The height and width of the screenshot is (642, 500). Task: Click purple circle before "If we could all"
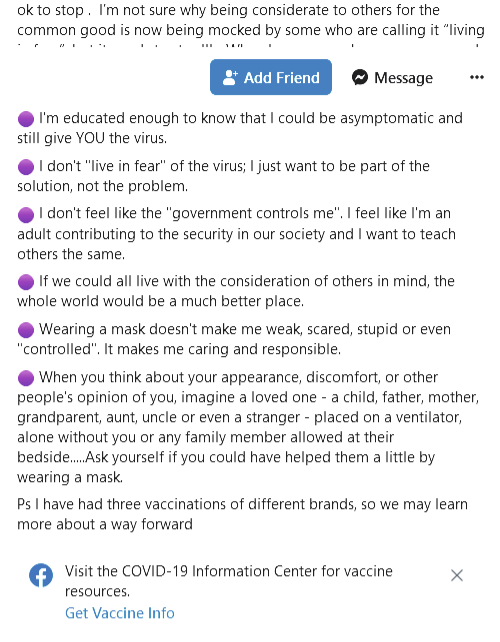(26, 282)
